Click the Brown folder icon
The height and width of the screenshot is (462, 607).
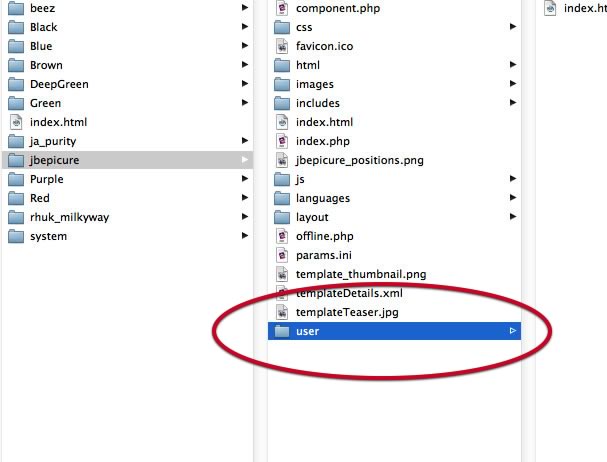(16, 65)
